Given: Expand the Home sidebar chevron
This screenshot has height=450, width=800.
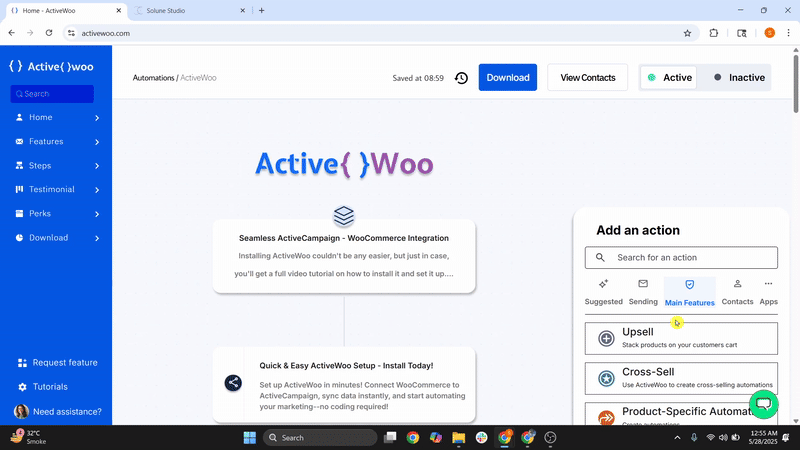Looking at the screenshot, I should point(97,118).
